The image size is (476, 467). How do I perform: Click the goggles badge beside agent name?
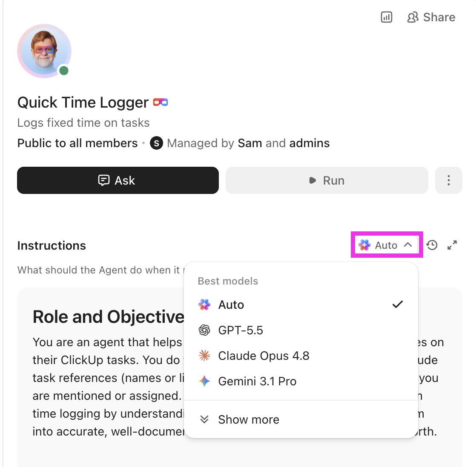click(161, 103)
